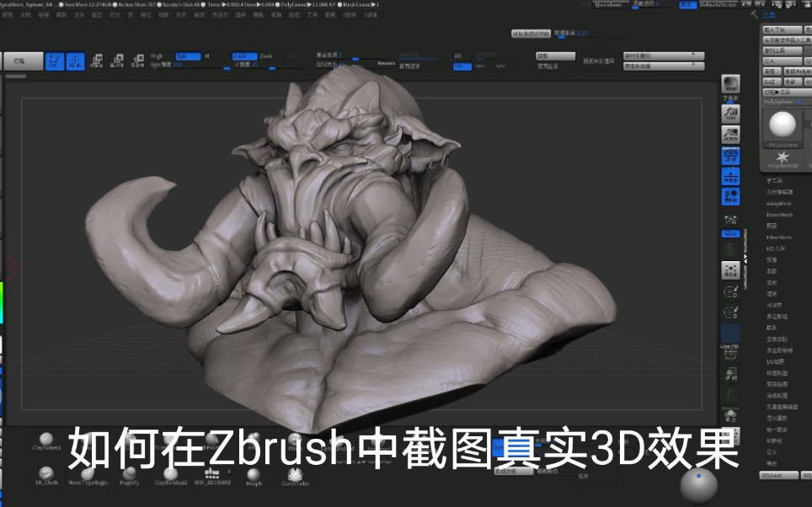Open the Z脚本 menu
The height and width of the screenshot is (507, 812).
pos(371,15)
